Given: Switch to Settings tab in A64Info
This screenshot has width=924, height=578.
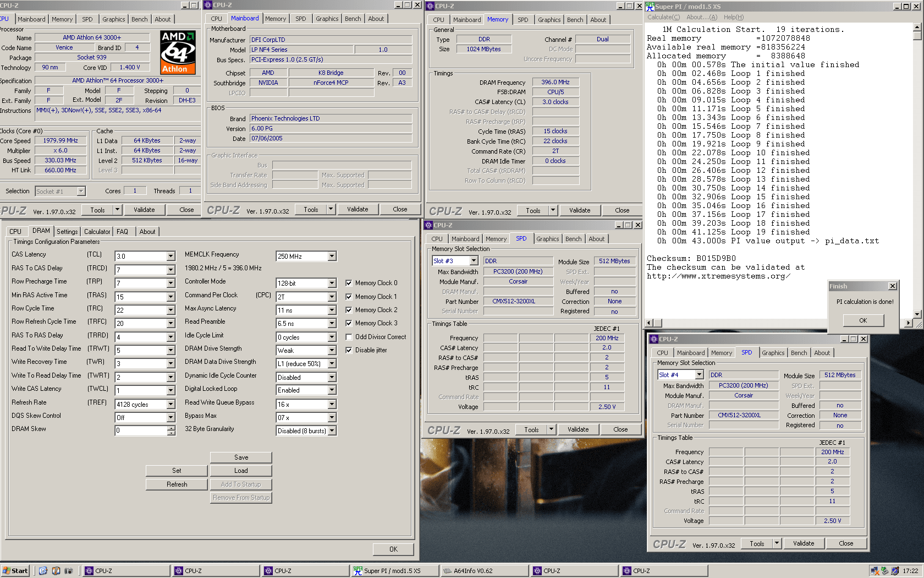Looking at the screenshot, I should pyautogui.click(x=67, y=232).
